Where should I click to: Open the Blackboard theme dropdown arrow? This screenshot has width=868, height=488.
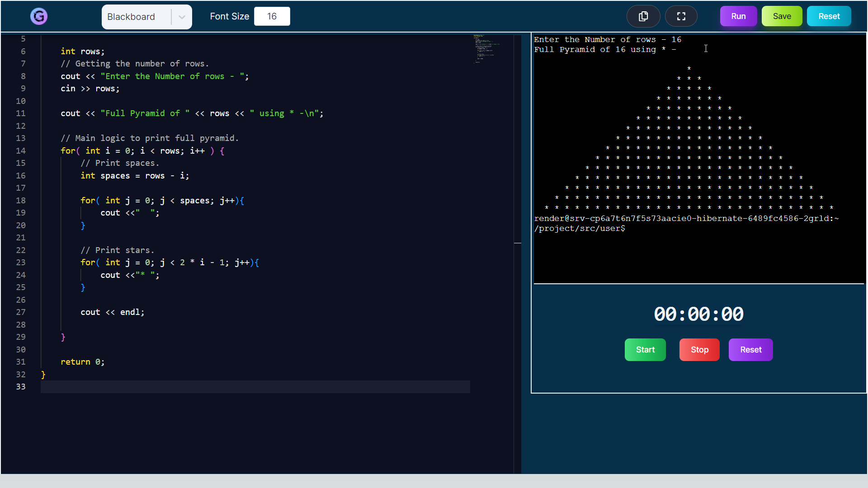(x=182, y=17)
